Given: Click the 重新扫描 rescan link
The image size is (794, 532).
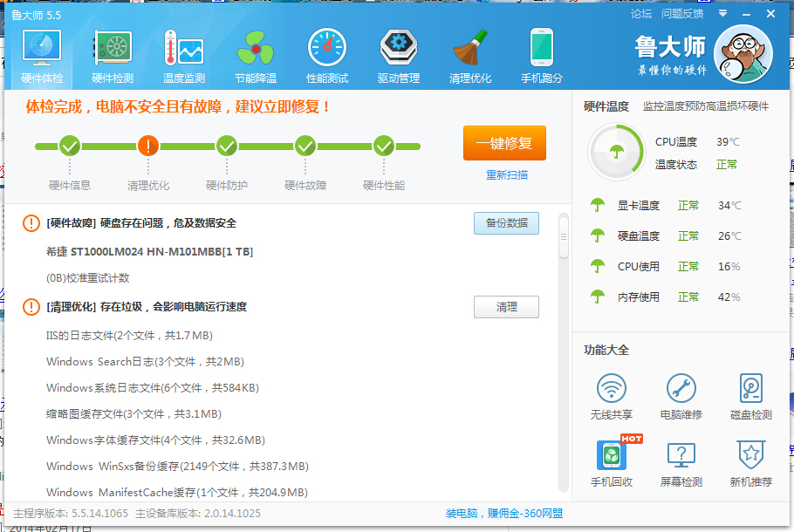Looking at the screenshot, I should coord(507,175).
